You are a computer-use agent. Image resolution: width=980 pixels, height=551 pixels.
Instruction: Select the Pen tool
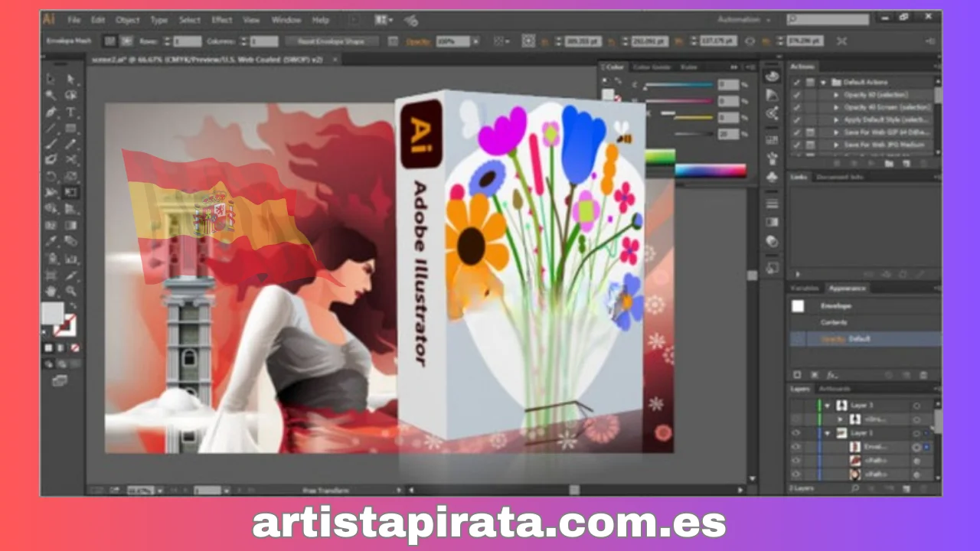pos(51,112)
